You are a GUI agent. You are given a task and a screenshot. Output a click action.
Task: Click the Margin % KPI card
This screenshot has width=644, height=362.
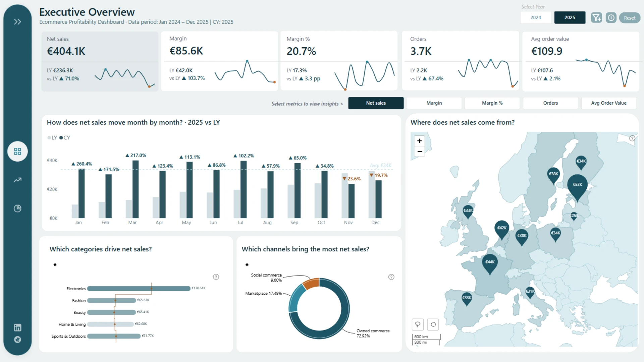(339, 61)
